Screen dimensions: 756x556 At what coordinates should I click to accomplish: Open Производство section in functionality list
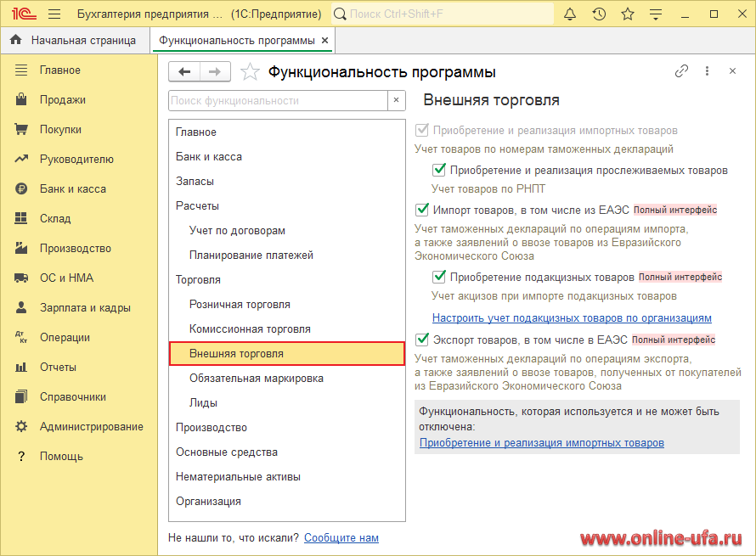211,427
